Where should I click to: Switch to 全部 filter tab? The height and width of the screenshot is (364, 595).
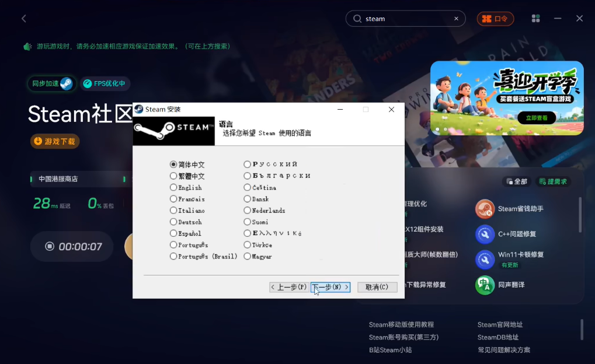(517, 181)
